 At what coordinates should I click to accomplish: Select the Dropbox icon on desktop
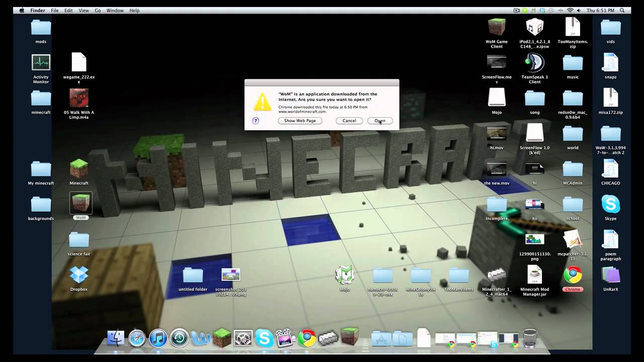pyautogui.click(x=79, y=275)
